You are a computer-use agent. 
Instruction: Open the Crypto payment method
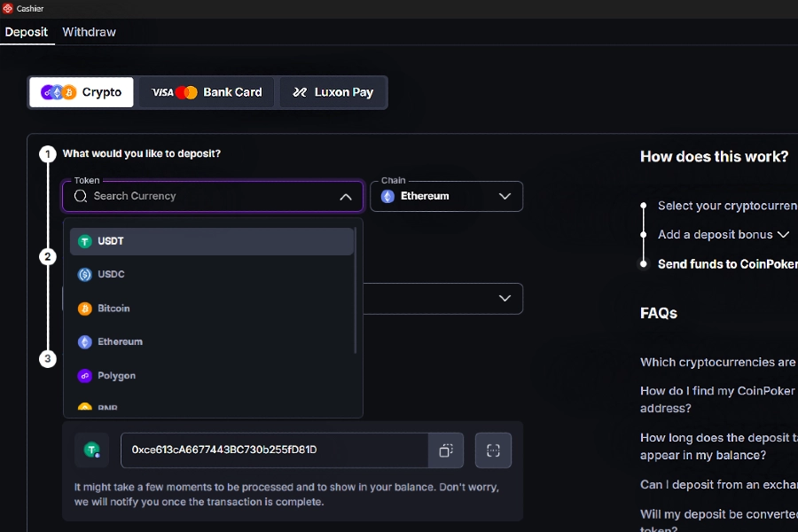click(81, 91)
